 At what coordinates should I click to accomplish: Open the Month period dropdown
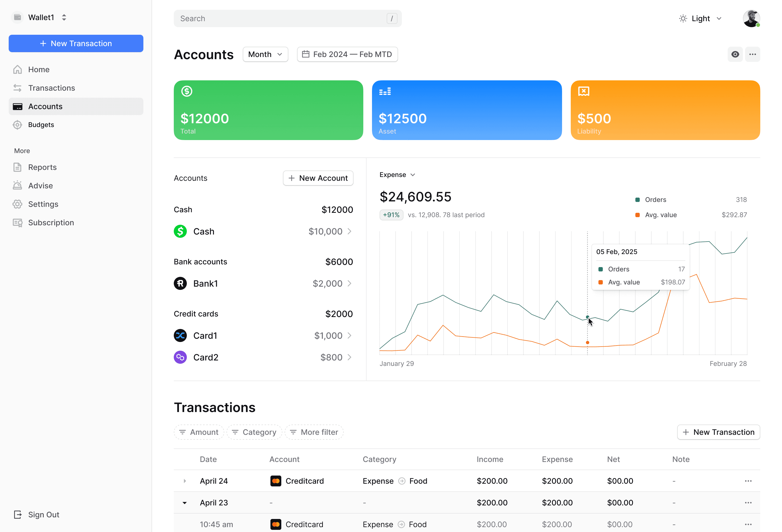[265, 55]
